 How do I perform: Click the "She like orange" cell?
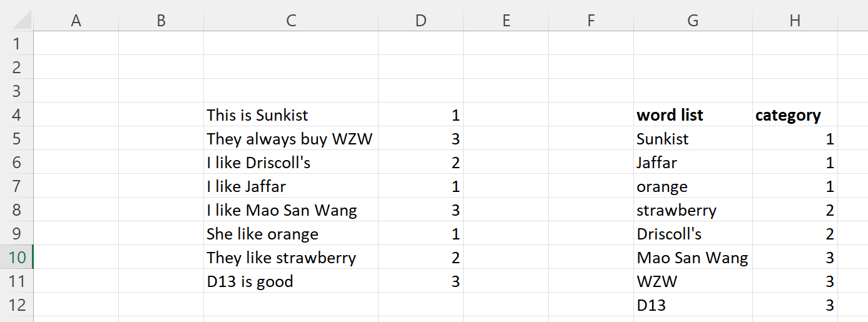291,234
